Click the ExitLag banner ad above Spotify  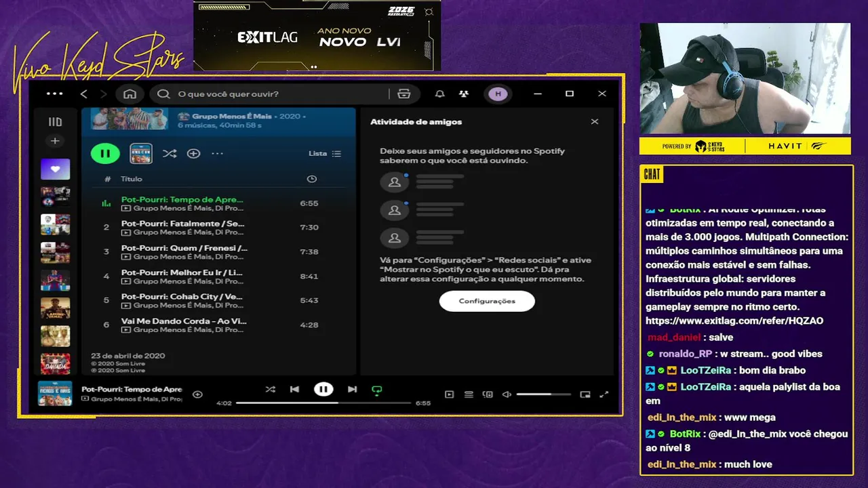pyautogui.click(x=317, y=36)
